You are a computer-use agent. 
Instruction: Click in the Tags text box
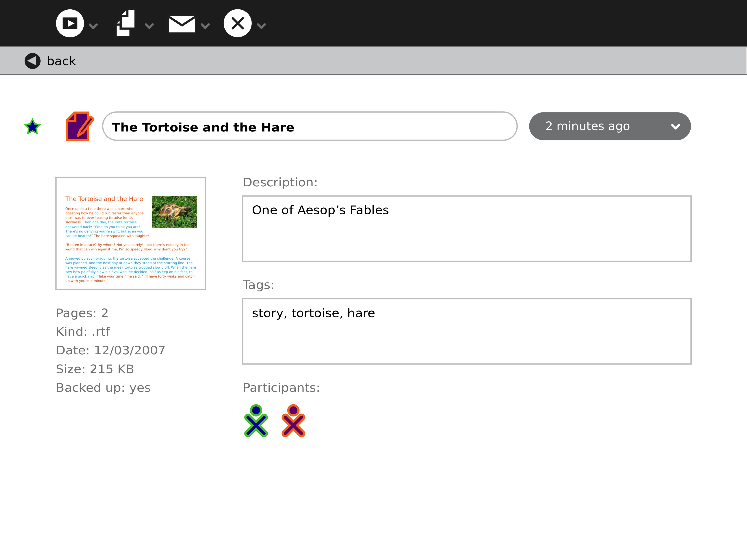(466, 331)
